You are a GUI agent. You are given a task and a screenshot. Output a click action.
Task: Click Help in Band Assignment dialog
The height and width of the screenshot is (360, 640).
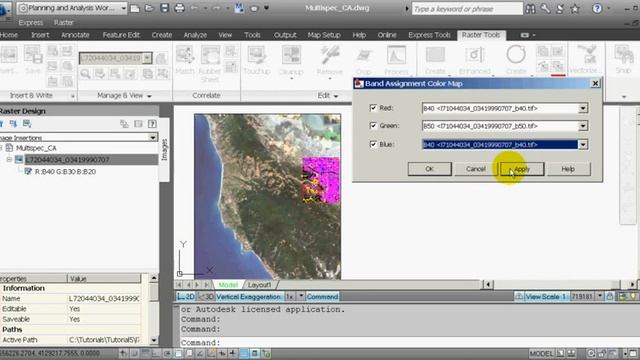pos(568,169)
